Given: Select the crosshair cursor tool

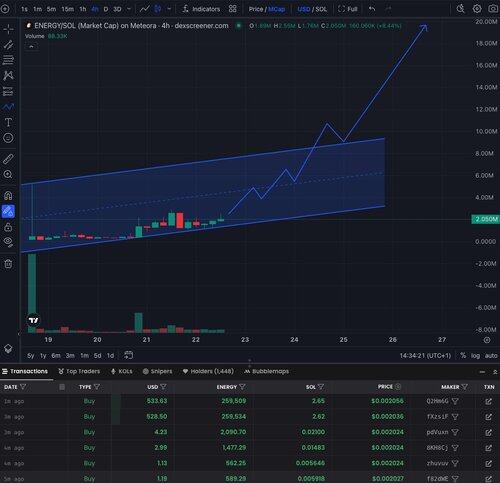Looking at the screenshot, I should pos(8,29).
